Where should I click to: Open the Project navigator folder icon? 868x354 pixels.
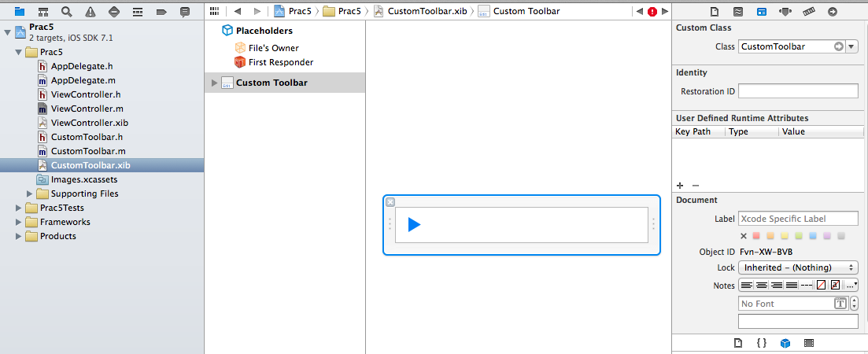(x=20, y=11)
